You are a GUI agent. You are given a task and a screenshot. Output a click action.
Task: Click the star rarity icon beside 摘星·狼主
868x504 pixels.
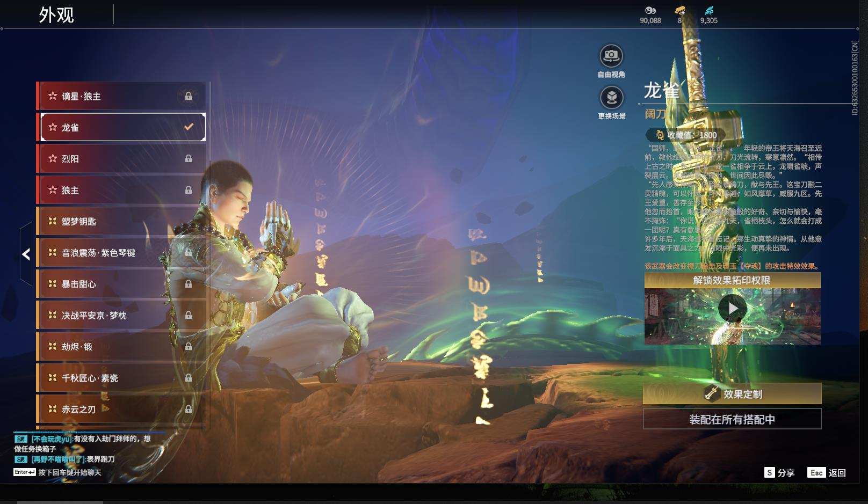coord(53,96)
